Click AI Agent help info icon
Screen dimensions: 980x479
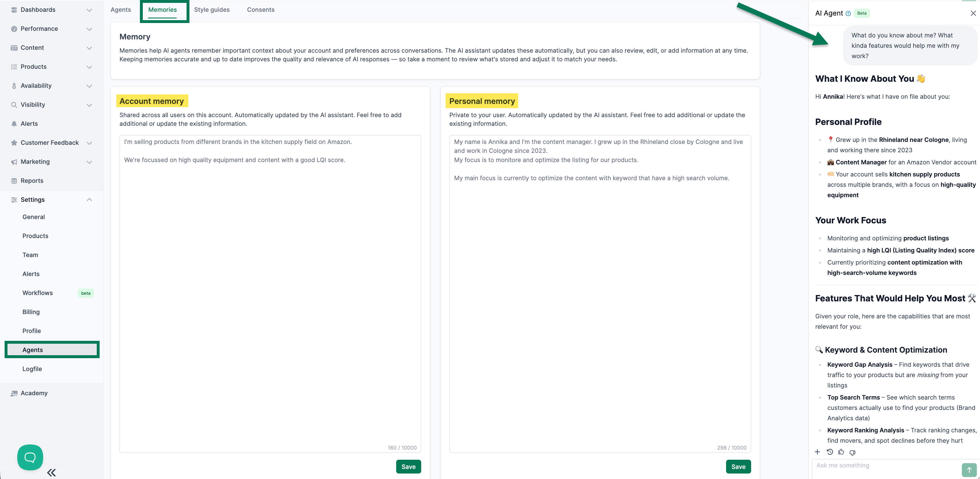coord(848,14)
